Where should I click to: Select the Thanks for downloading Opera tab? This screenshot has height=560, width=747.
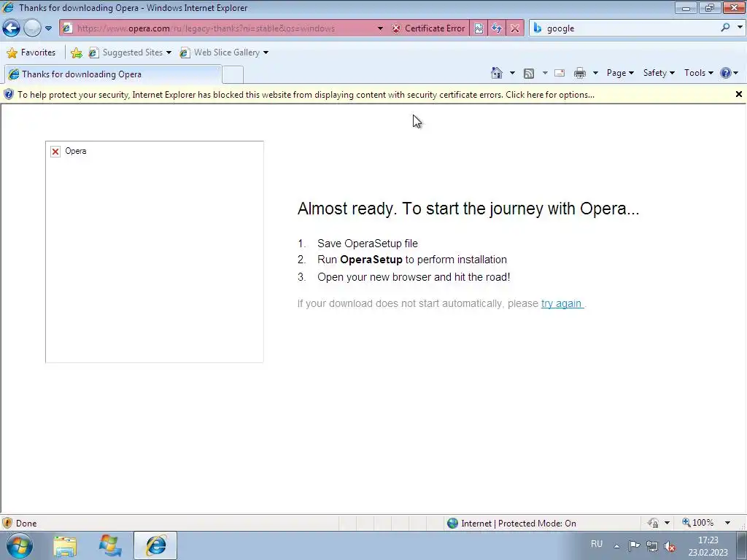[x=112, y=74]
